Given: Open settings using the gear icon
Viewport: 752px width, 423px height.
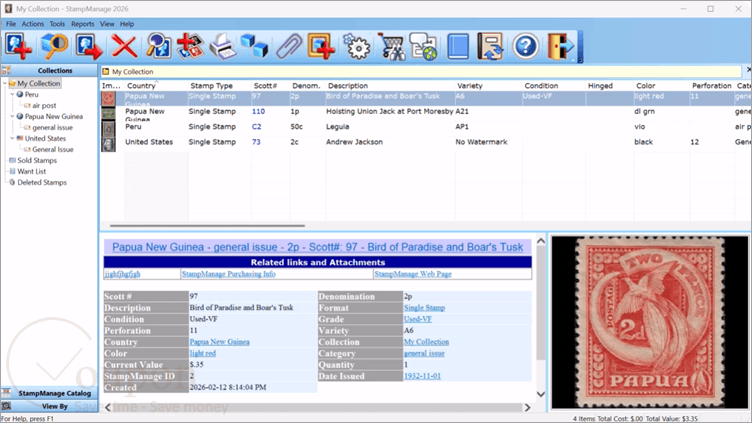Looking at the screenshot, I should (357, 47).
